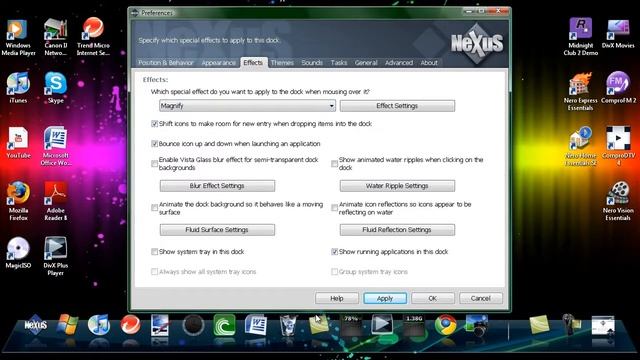Click the green uTorrent dock icon
The image size is (640, 360).
(x=224, y=325)
